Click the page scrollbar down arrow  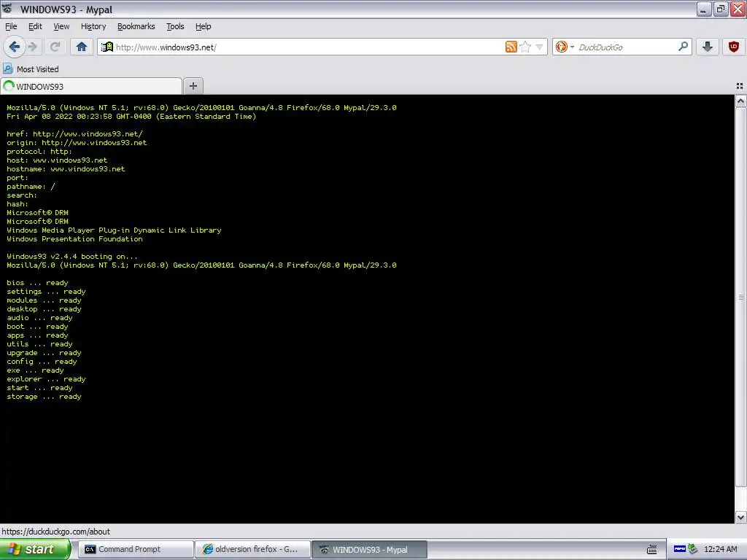(740, 517)
